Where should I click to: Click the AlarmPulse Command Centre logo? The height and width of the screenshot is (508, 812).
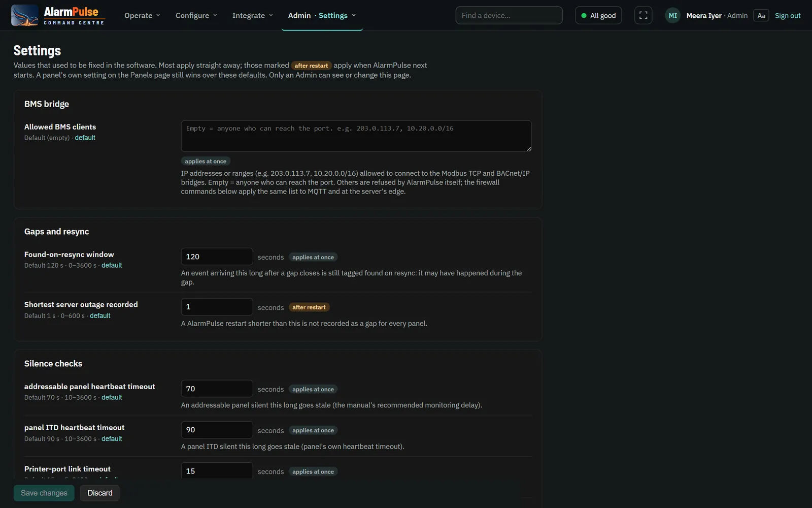57,15
